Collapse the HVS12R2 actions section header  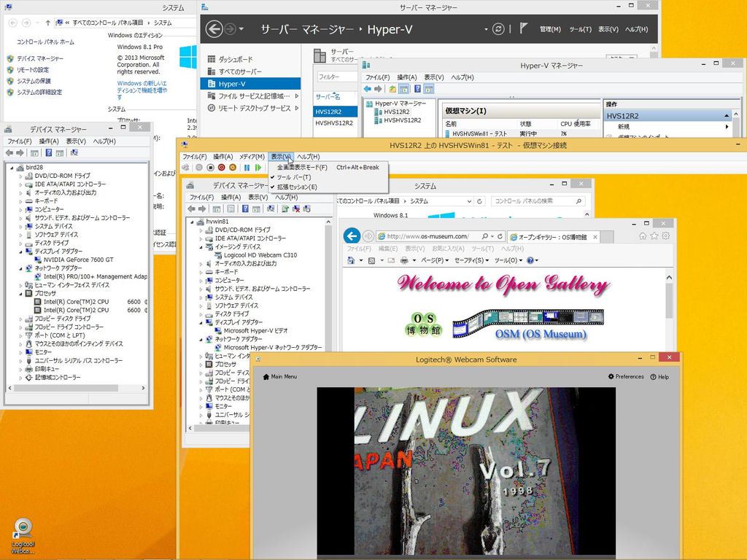[727, 116]
